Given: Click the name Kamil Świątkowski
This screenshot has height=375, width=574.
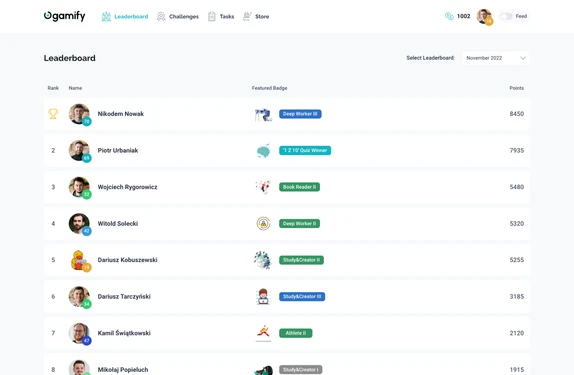Looking at the screenshot, I should coord(124,333).
